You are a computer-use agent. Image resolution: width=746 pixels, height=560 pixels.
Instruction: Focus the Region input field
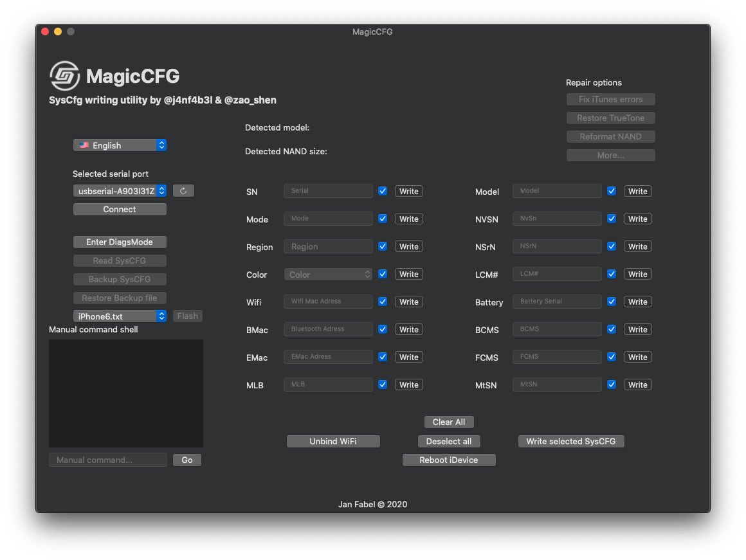click(328, 246)
